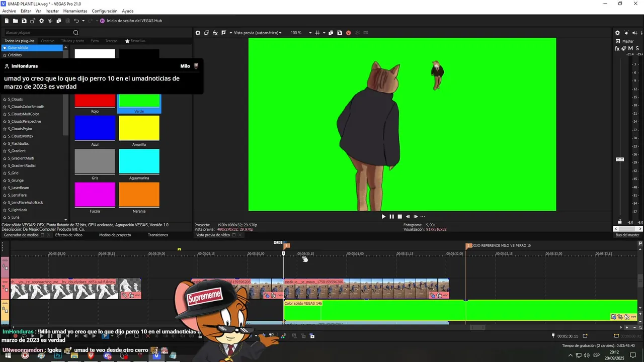Play the preview

pos(383,217)
